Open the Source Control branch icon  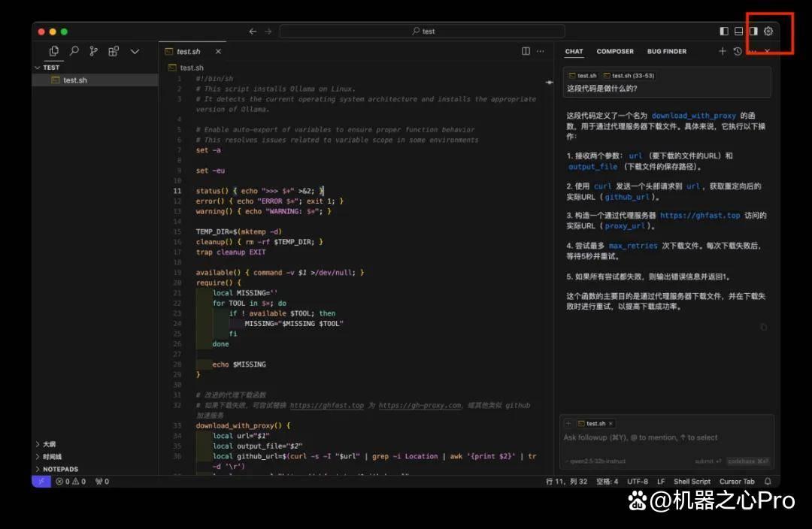point(94,51)
